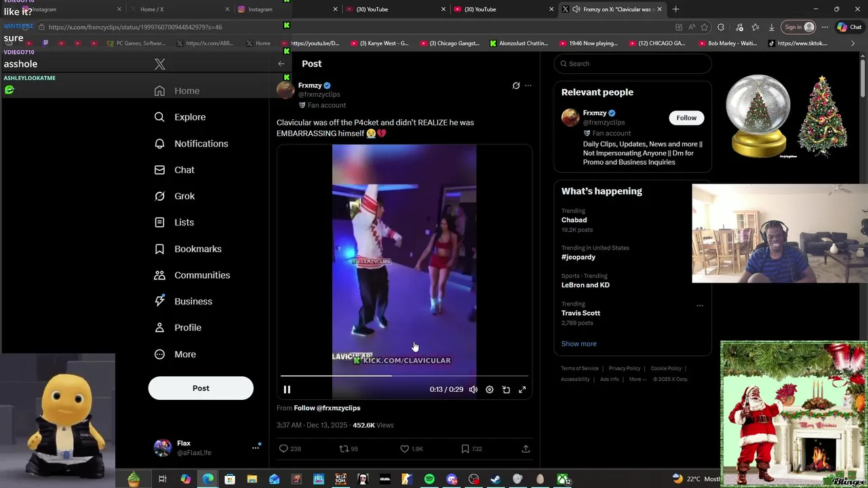Add this page to favorites with the star
Image resolution: width=868 pixels, height=488 pixels.
[x=705, y=27]
